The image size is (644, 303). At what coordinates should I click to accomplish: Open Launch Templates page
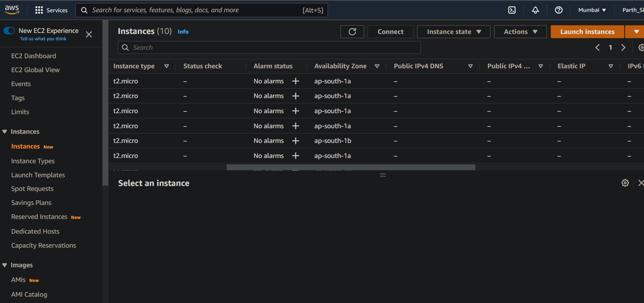click(38, 175)
